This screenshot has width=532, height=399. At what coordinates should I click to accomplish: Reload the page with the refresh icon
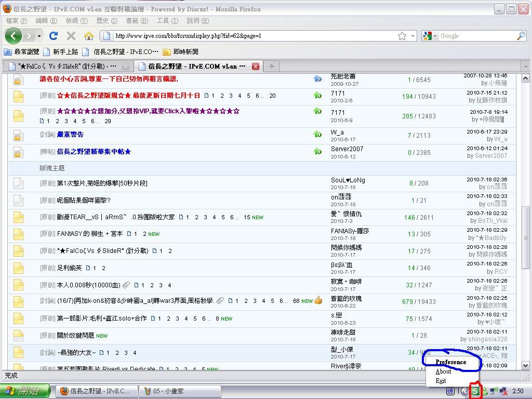pyautogui.click(x=53, y=36)
